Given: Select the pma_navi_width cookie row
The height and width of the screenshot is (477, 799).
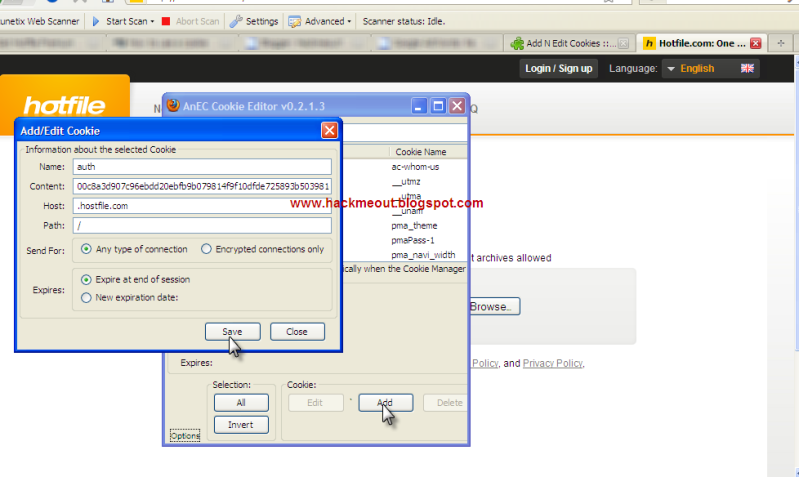Looking at the screenshot, I should 423,255.
